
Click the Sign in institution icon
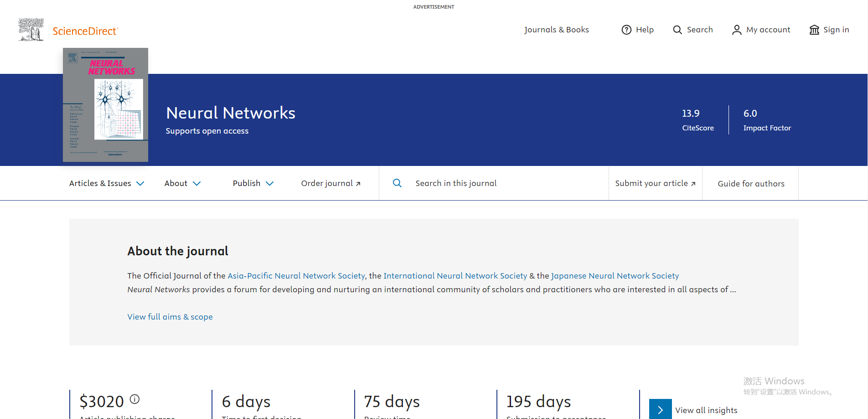814,30
